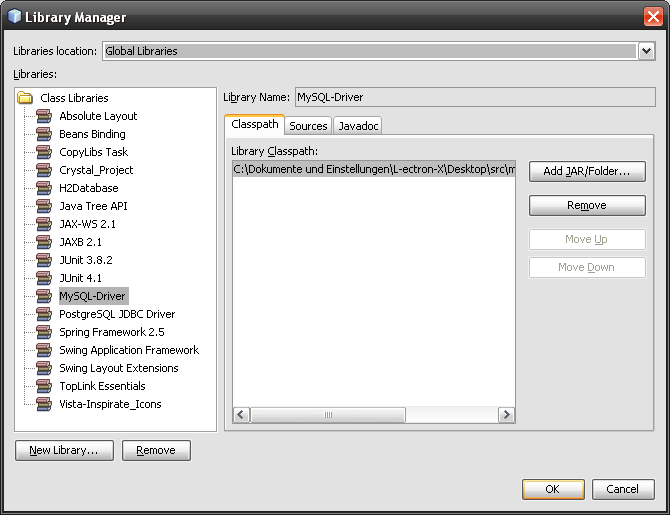Click the JUnit 4.1 library icon
The height and width of the screenshot is (515, 670).
pyautogui.click(x=44, y=278)
